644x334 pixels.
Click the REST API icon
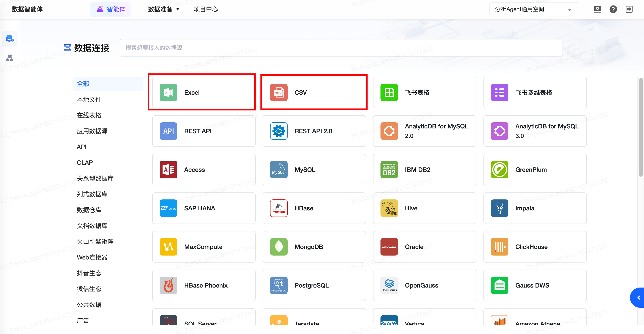168,131
